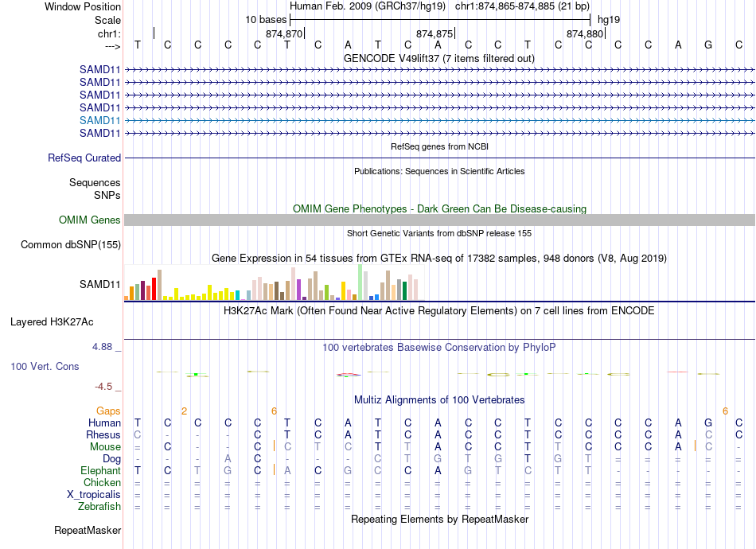Click the X_tropicalis species label
Viewport: 756px width, 549px height.
click(x=94, y=495)
